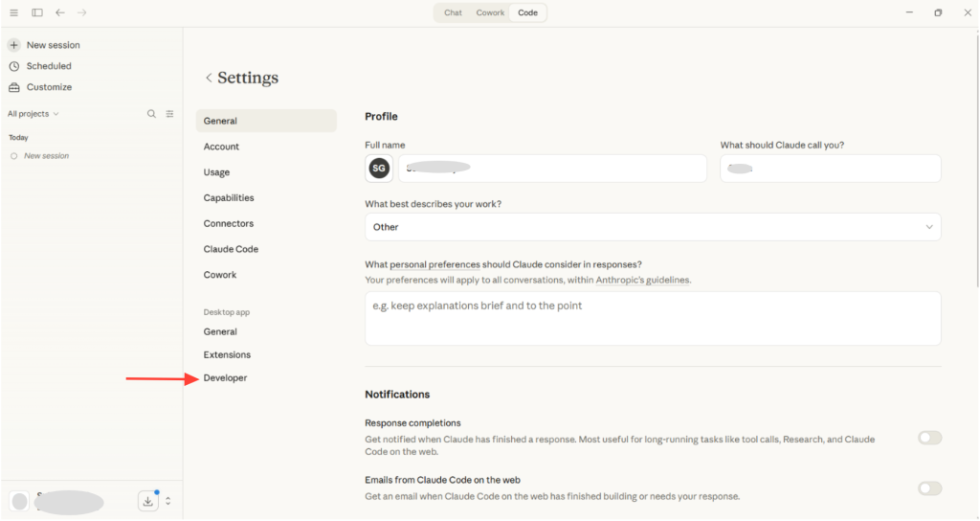Select the Code tab
This screenshot has height=521, width=980.
tap(527, 12)
